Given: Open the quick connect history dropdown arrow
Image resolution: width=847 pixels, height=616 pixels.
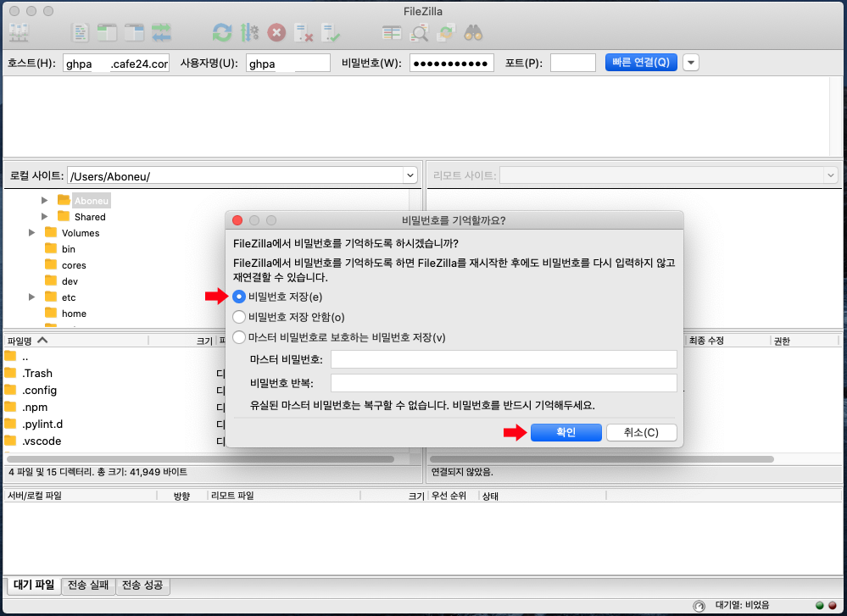Looking at the screenshot, I should (691, 63).
